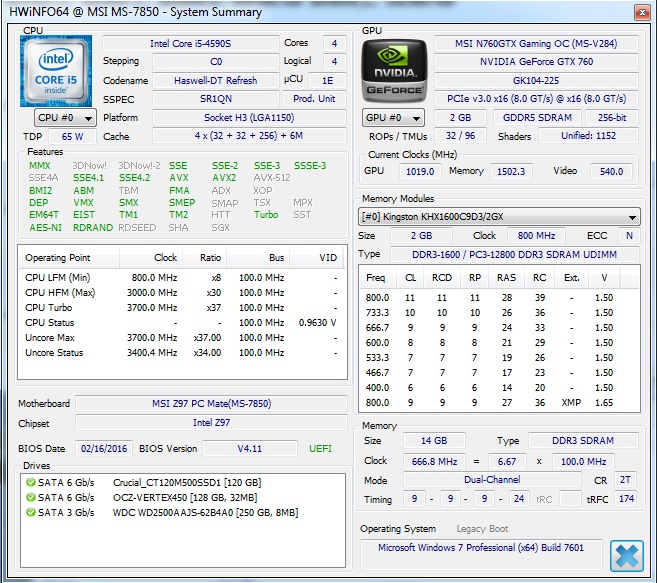Viewport: 657px width, 583px height.
Task: Click the SR1QN SSPEC field
Action: click(216, 99)
